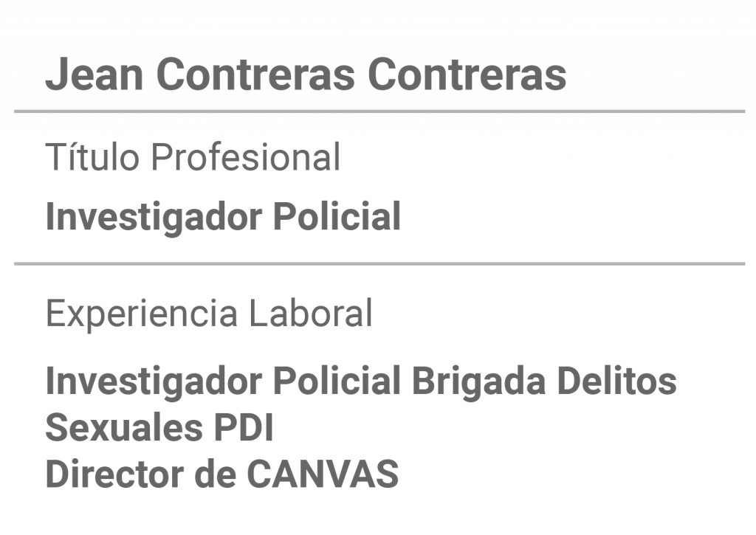
Task: Select the Título Profesional label
Action: 193,156
